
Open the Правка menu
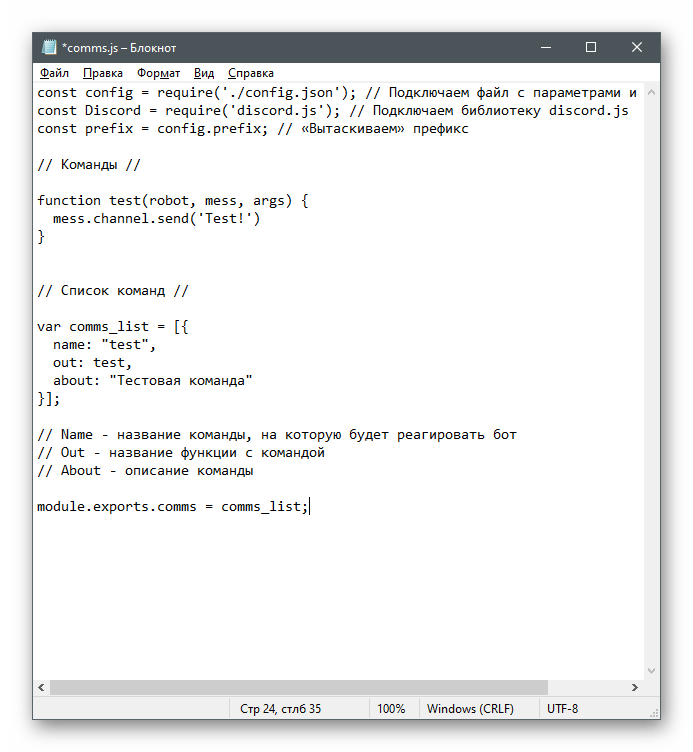[103, 73]
